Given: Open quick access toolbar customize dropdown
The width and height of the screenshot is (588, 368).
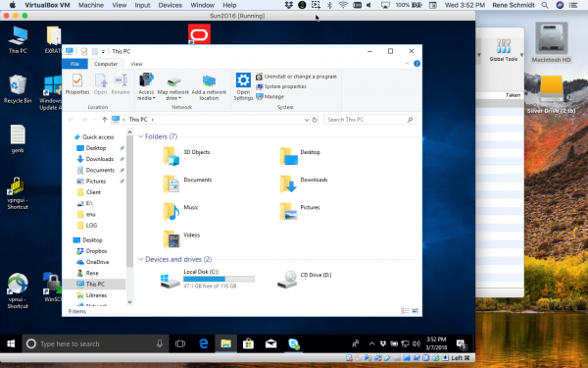Looking at the screenshot, I should (x=103, y=52).
